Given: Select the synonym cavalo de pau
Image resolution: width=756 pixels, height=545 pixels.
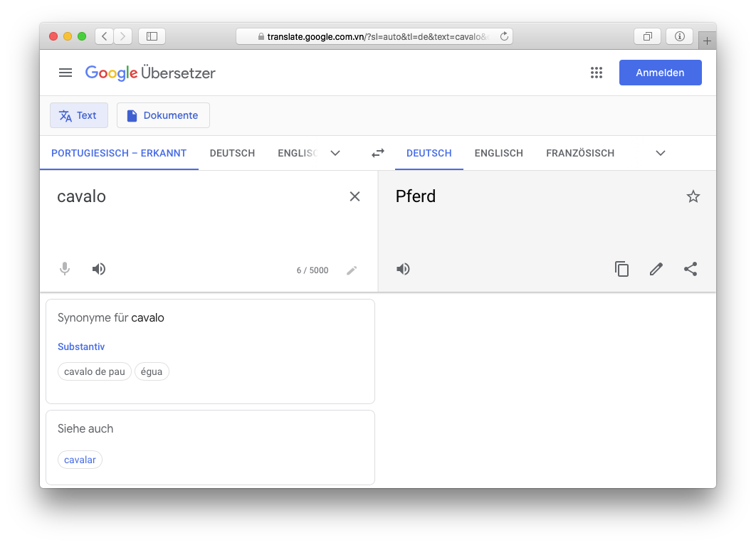Looking at the screenshot, I should (94, 371).
